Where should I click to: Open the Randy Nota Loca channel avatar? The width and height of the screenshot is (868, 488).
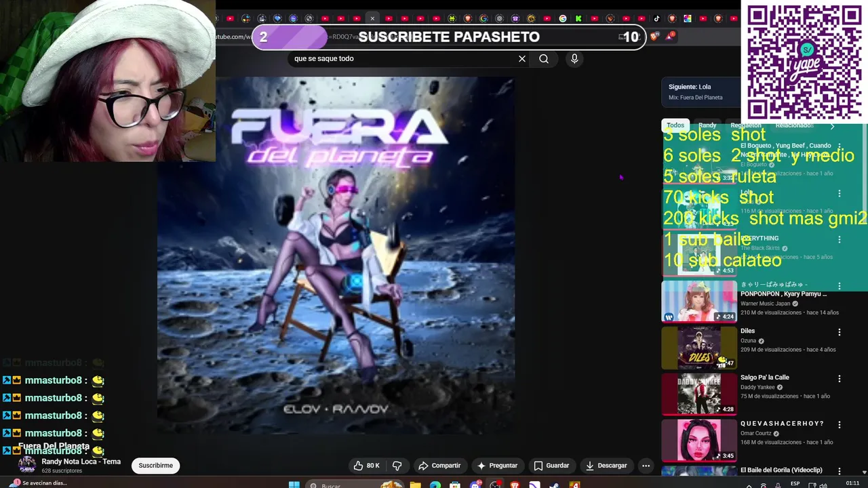pyautogui.click(x=27, y=465)
